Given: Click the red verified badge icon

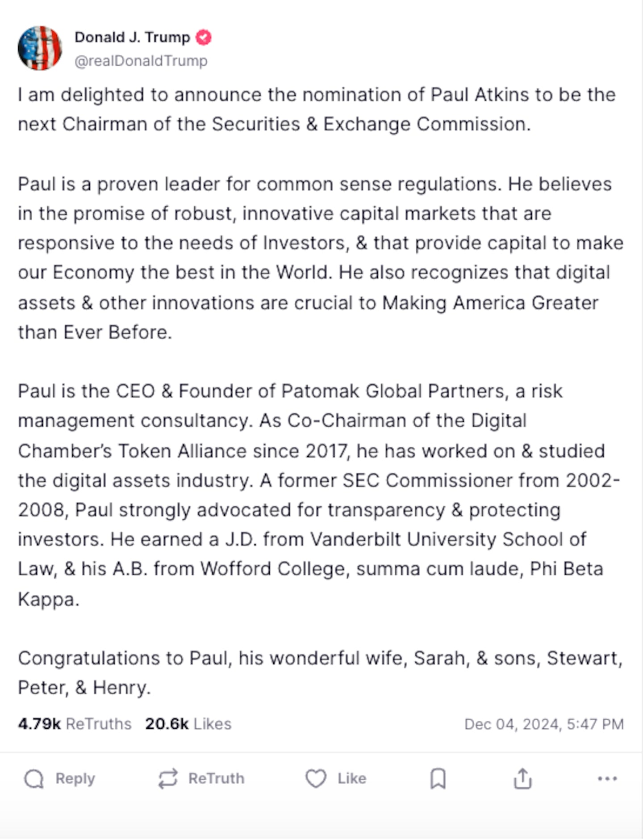Looking at the screenshot, I should [x=204, y=38].
